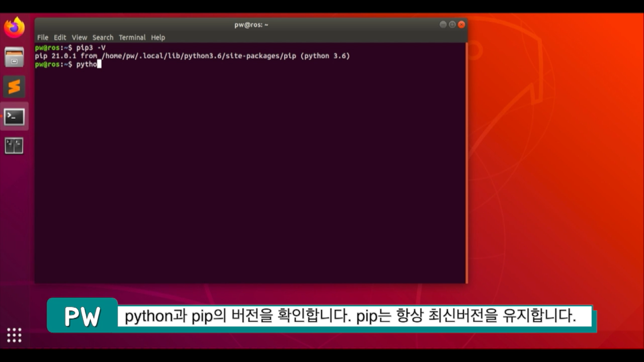
Task: Select the Terminal icon in dock
Action: (x=14, y=117)
